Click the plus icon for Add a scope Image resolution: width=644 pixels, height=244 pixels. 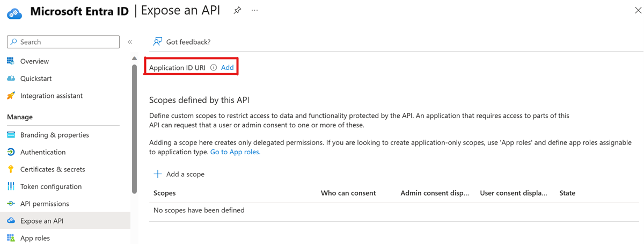click(x=158, y=174)
